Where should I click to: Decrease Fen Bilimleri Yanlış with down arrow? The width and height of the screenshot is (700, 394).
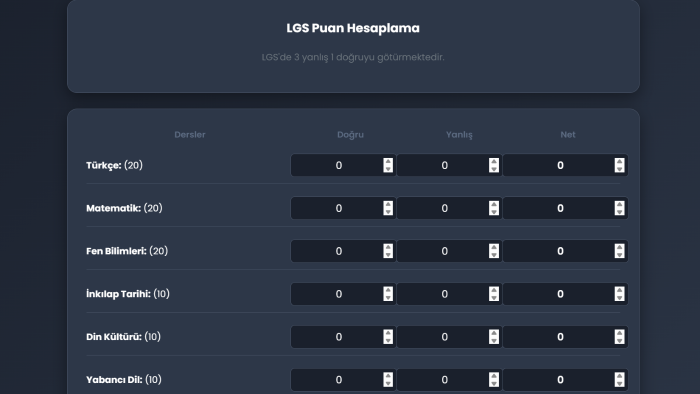(x=494, y=255)
